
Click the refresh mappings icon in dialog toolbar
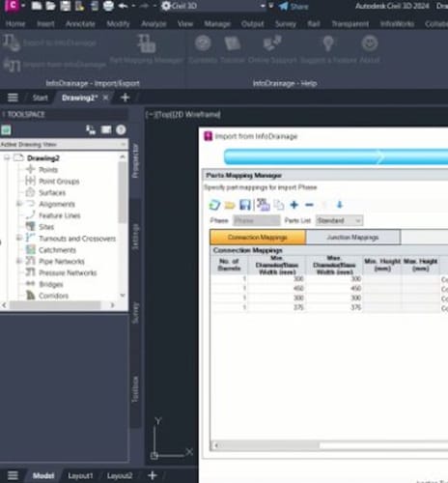[x=214, y=205]
